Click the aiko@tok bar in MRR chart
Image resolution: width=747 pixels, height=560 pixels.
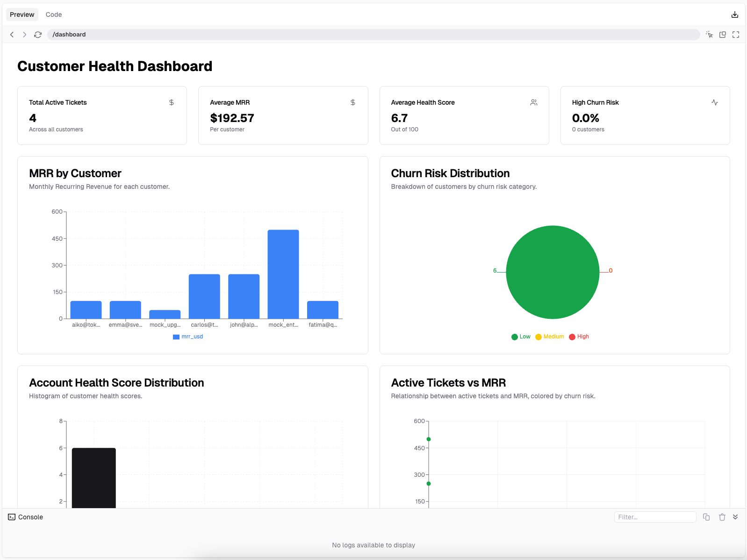coord(86,309)
